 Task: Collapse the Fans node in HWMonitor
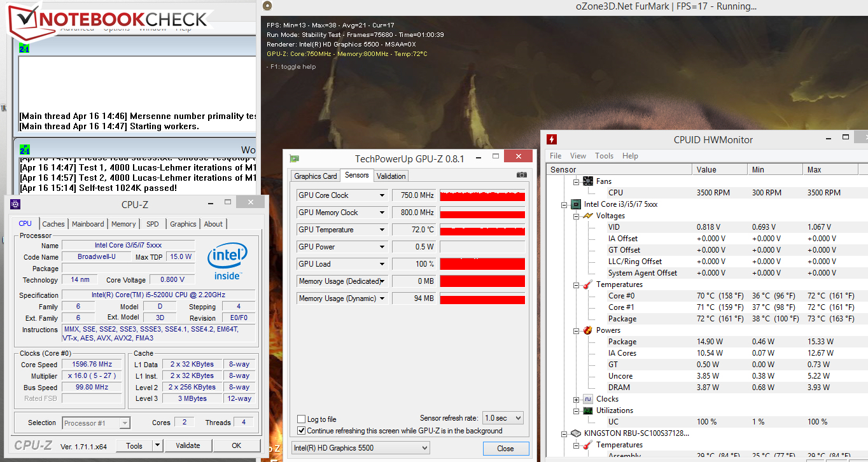576,181
